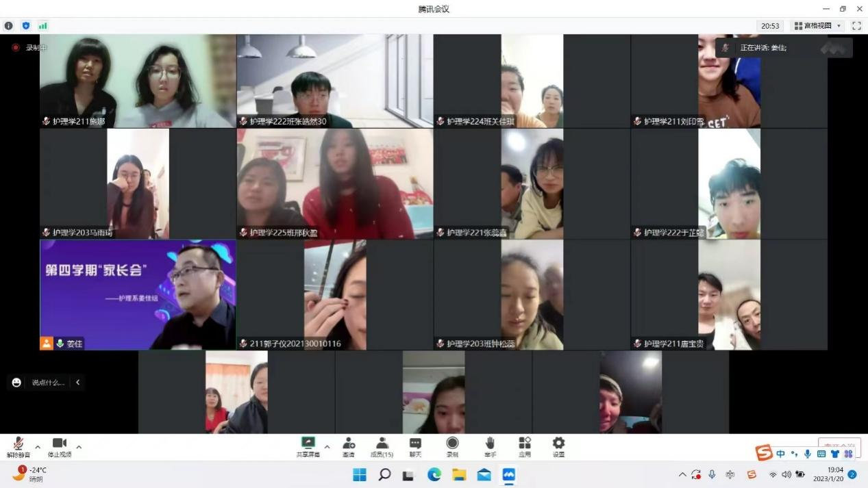Expand share screen options arrow

tap(327, 447)
